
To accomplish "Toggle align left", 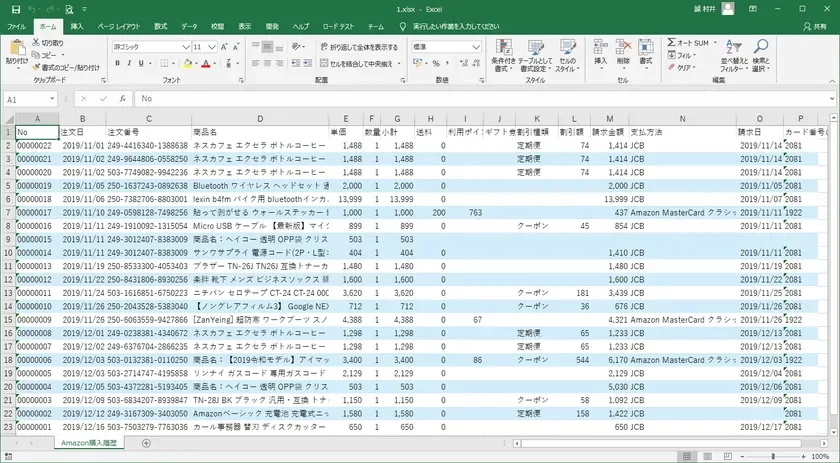I will [256, 63].
